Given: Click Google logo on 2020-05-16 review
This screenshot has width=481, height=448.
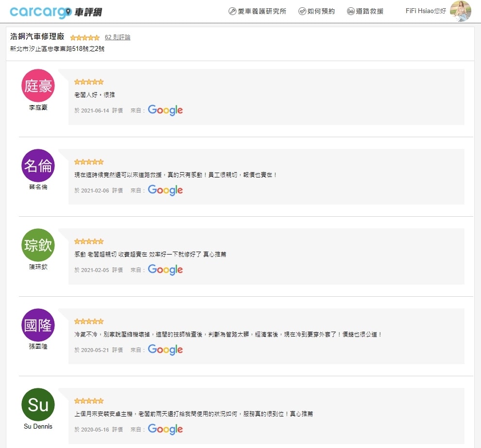Looking at the screenshot, I should (165, 429).
